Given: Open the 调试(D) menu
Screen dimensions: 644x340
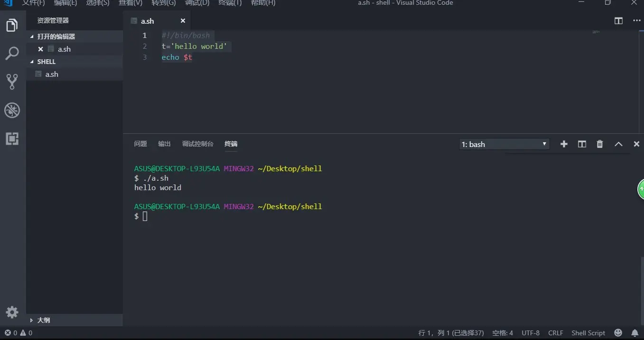Looking at the screenshot, I should pos(197,3).
